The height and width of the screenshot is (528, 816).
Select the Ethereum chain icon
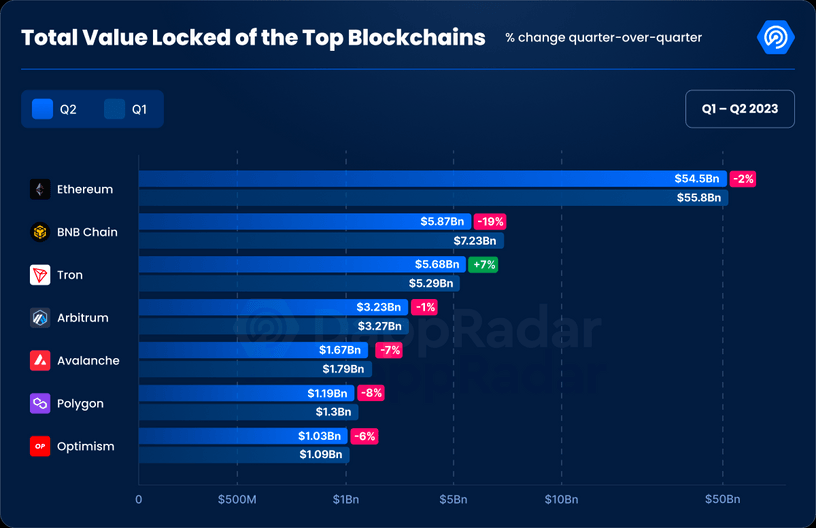40,189
